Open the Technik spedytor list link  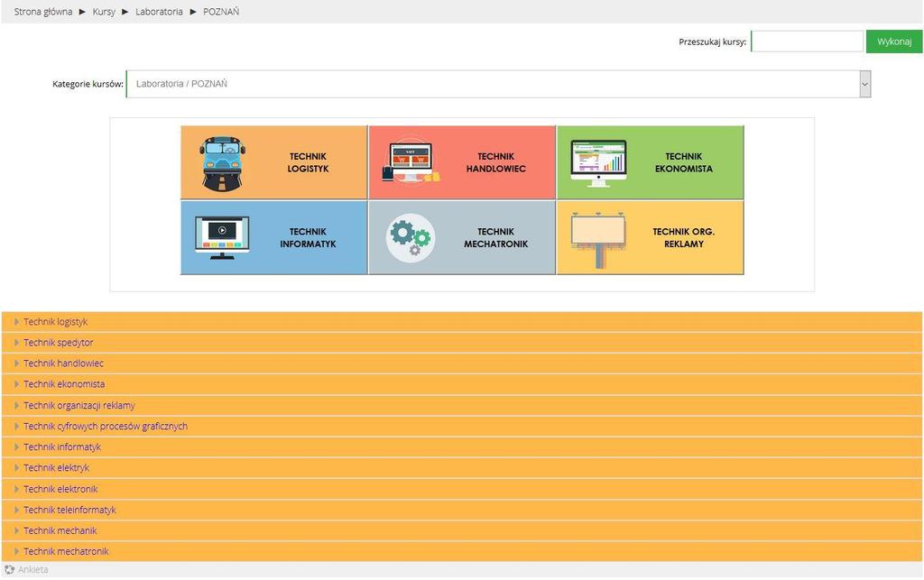pos(59,343)
